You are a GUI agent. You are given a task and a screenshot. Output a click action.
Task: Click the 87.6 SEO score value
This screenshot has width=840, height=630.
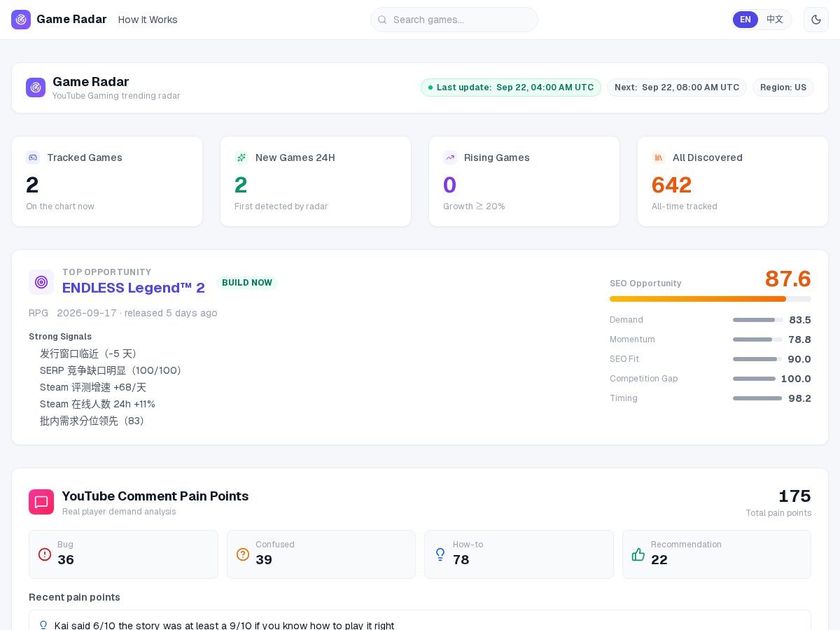coord(787,279)
